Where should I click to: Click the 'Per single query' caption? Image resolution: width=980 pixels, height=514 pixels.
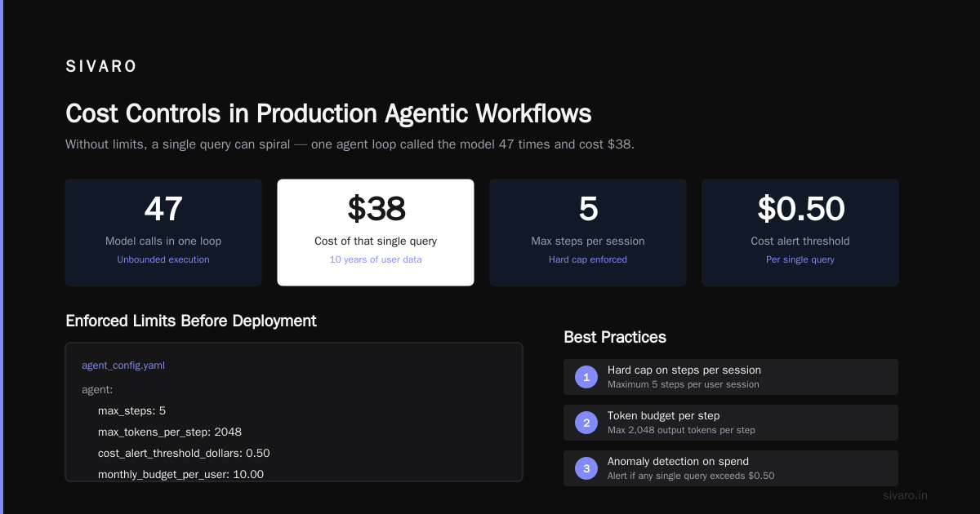(x=800, y=259)
